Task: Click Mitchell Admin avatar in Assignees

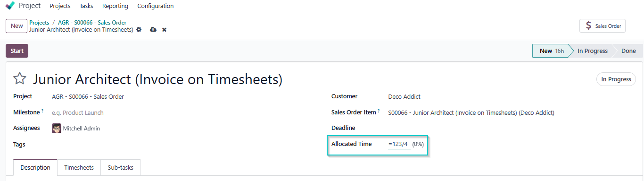Action: pyautogui.click(x=57, y=128)
